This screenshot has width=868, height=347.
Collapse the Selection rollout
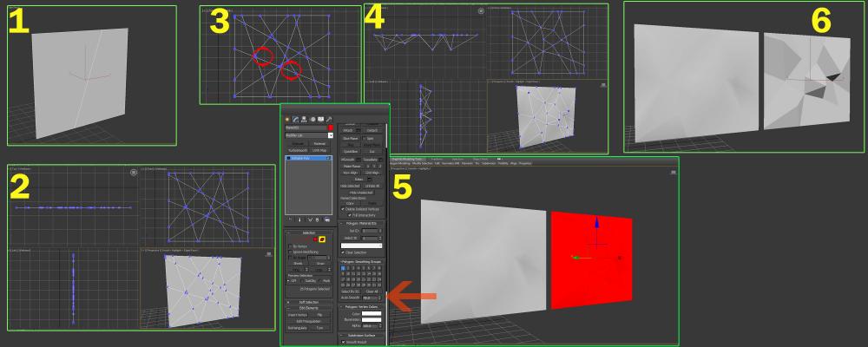coord(308,233)
